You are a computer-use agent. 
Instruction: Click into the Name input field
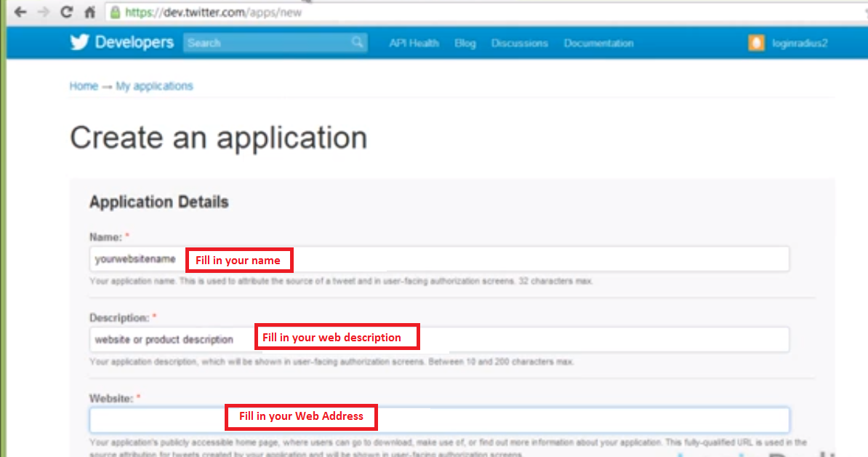point(439,259)
